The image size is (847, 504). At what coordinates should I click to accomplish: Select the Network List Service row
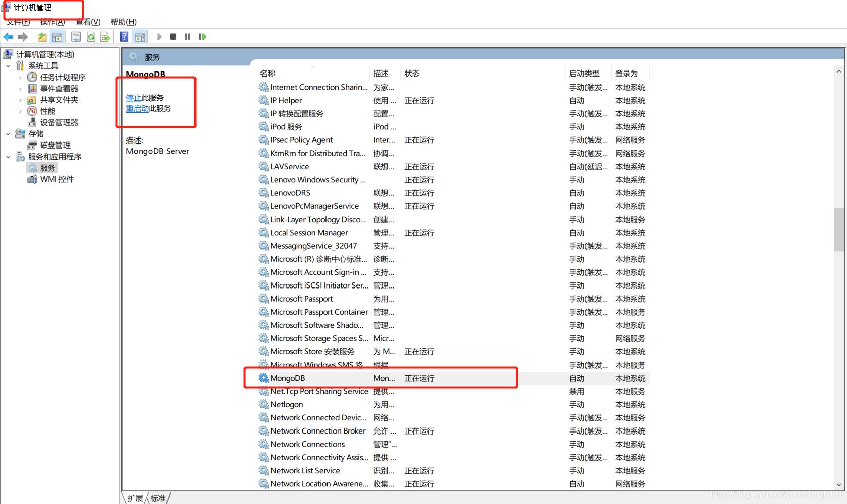tap(453, 471)
